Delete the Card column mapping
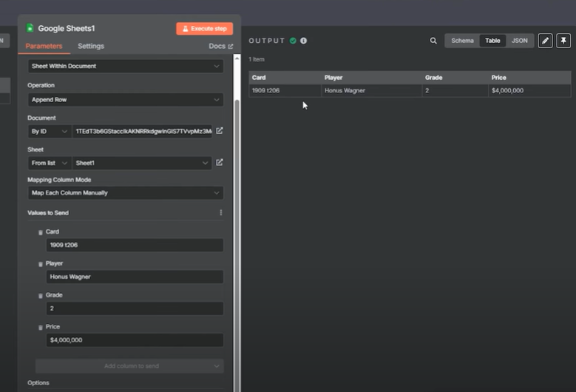Image resolution: width=576 pixels, height=392 pixels. pos(41,232)
